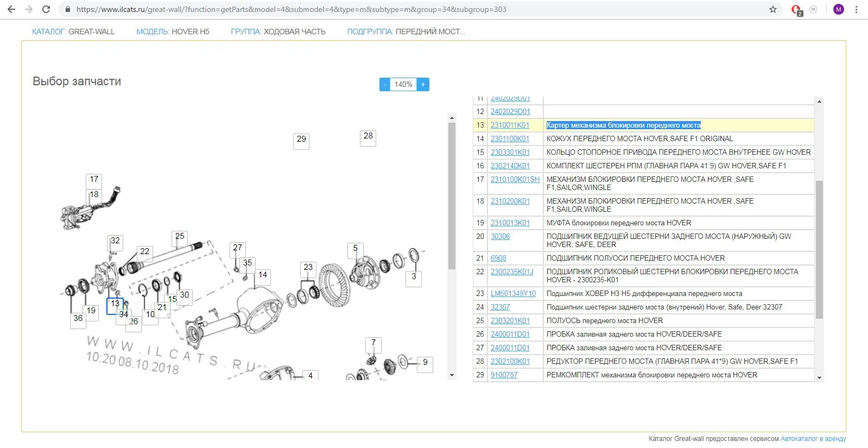
Task: Open part number LM501349Y10 link
Action: [x=513, y=293]
